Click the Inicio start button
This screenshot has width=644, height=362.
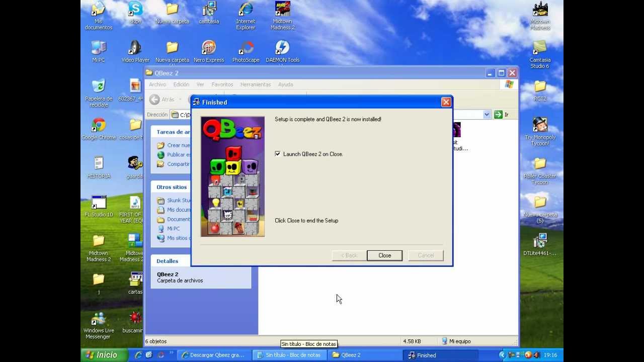click(104, 355)
